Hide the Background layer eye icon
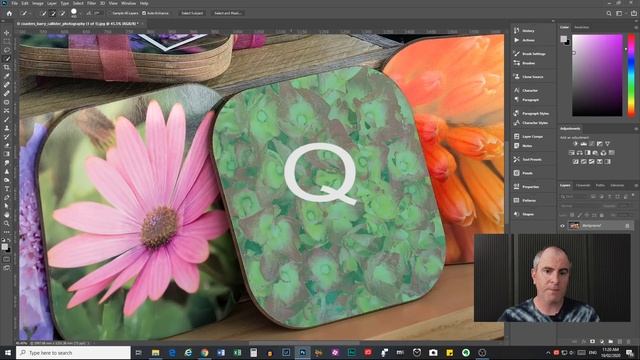 562,225
